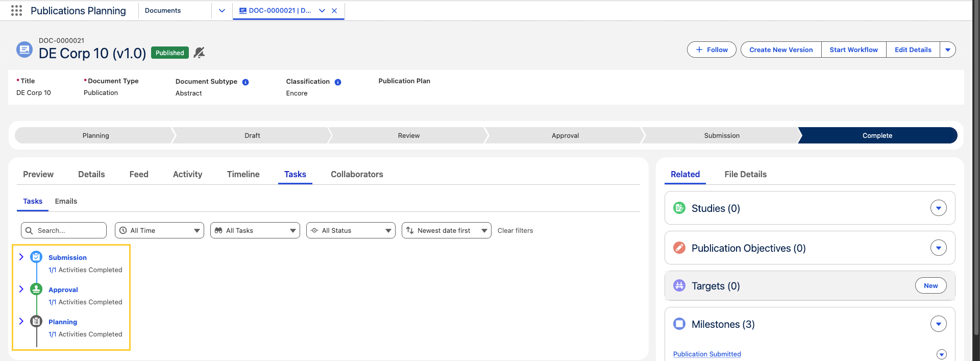Image resolution: width=980 pixels, height=361 pixels.
Task: Click the sort arrows icon in Newest date first
Action: pyautogui.click(x=410, y=230)
